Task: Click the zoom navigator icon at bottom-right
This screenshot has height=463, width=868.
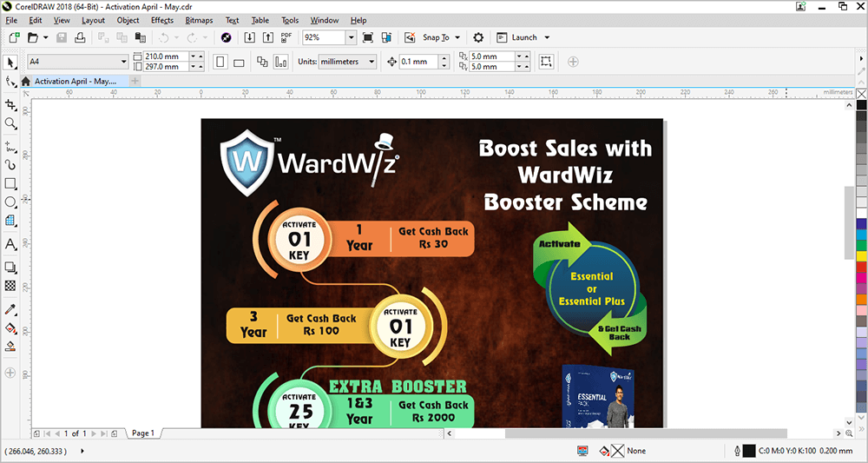Action: [849, 433]
